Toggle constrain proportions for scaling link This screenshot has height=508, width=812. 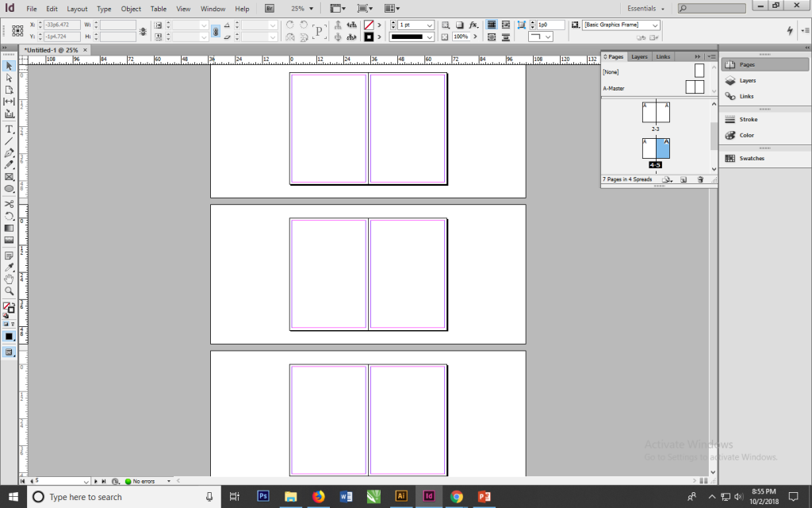(x=216, y=31)
